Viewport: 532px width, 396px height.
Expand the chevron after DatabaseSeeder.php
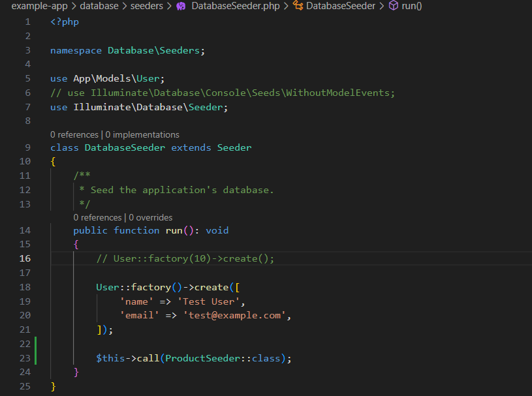click(286, 6)
